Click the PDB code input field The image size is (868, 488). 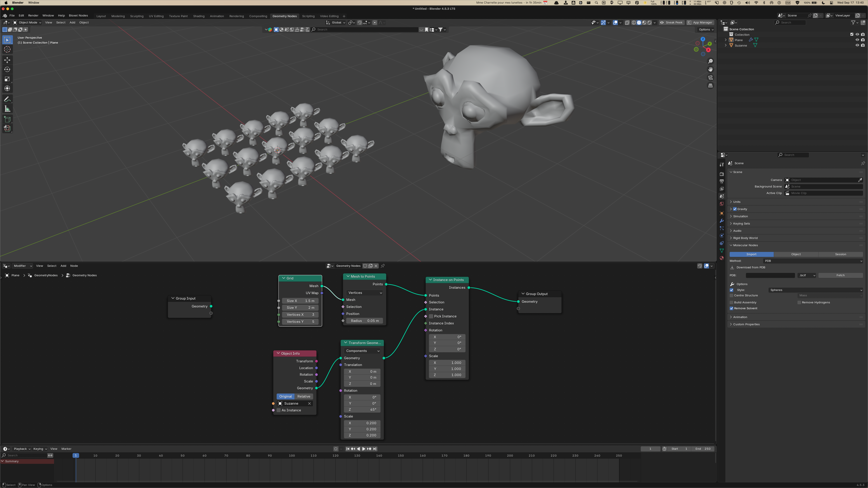click(x=770, y=275)
